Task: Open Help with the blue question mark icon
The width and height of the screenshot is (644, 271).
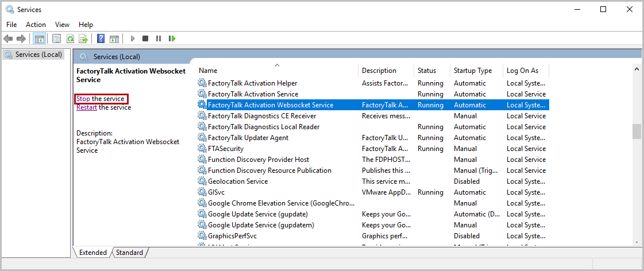Action: point(101,38)
